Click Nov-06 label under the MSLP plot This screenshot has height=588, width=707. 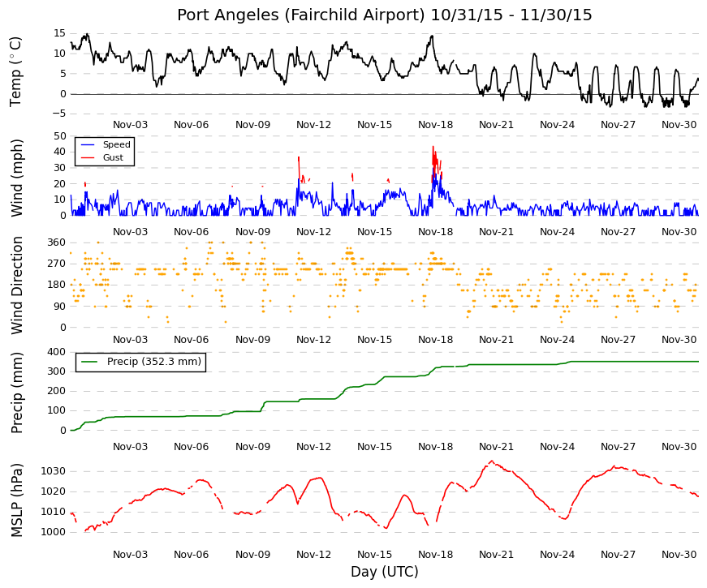pyautogui.click(x=192, y=555)
